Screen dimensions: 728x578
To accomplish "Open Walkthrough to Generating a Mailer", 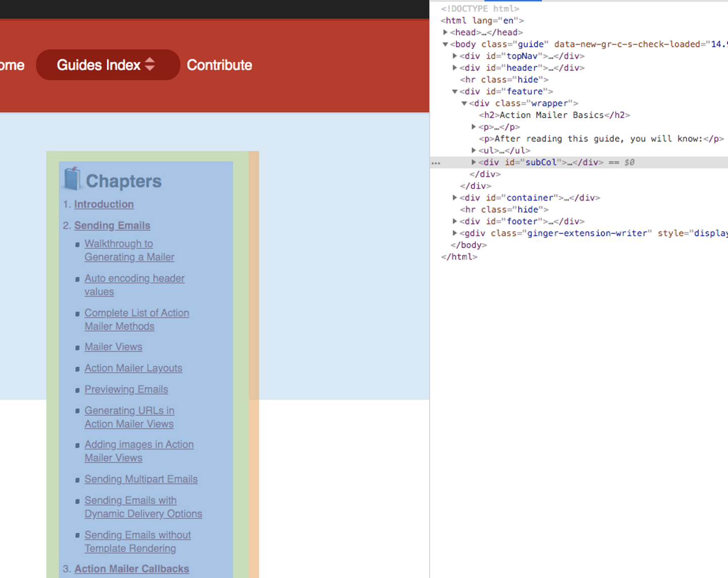I will [129, 250].
